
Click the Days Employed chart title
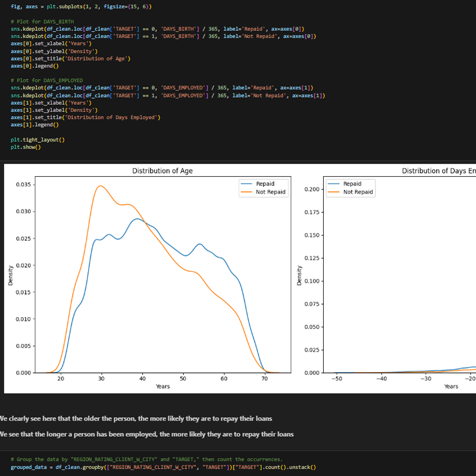[439, 171]
